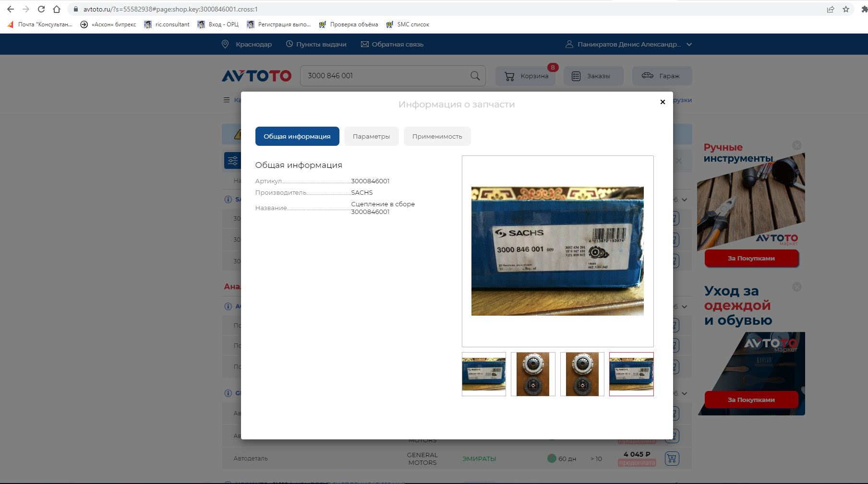The width and height of the screenshot is (868, 484).
Task: Open Пункты выдачи link
Action: tap(316, 44)
